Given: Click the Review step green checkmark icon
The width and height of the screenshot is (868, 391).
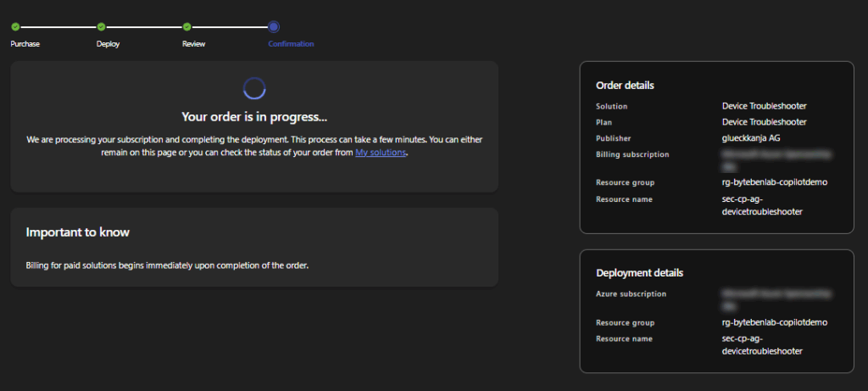Looking at the screenshot, I should (x=186, y=27).
